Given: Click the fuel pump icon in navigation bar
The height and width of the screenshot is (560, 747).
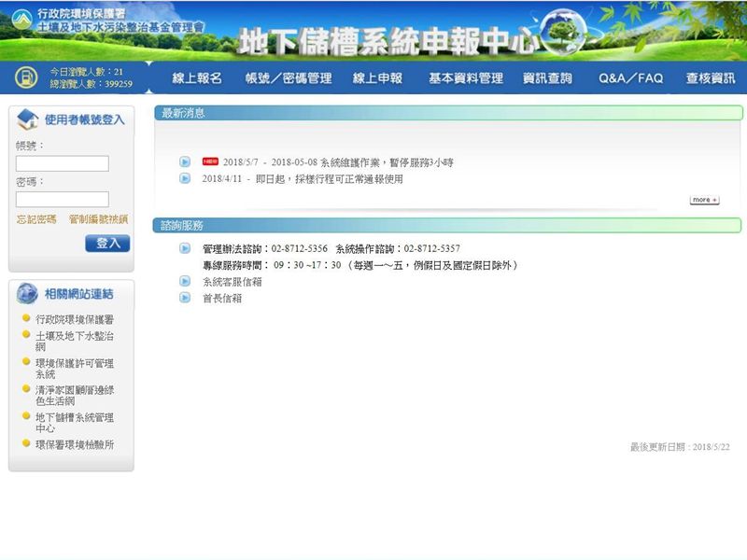Looking at the screenshot, I should (x=25, y=78).
